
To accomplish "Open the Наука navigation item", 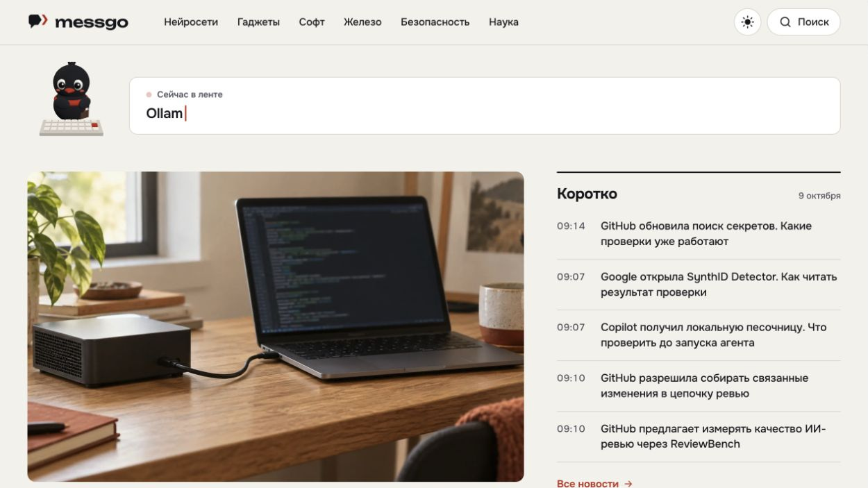I will (503, 22).
